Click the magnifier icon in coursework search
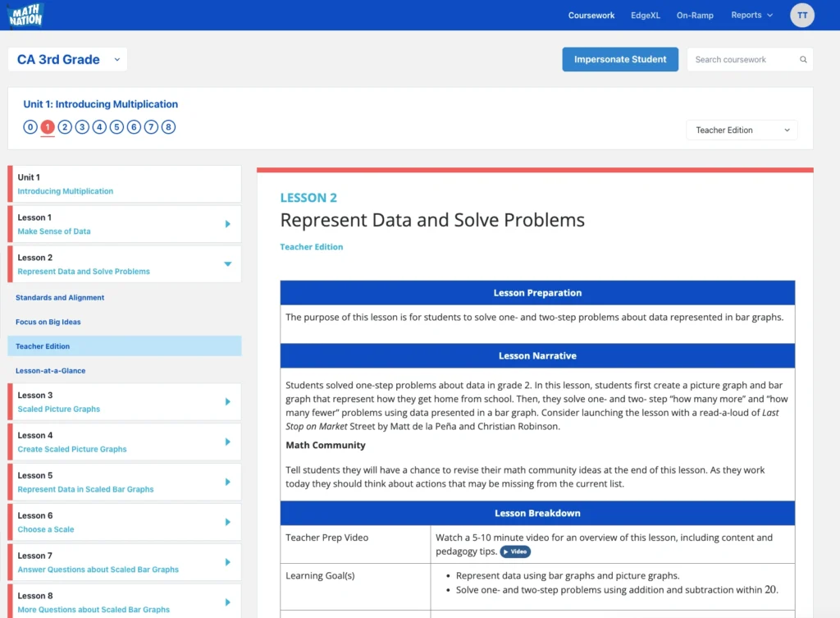Screen dimensions: 840x618 (x=801, y=59)
